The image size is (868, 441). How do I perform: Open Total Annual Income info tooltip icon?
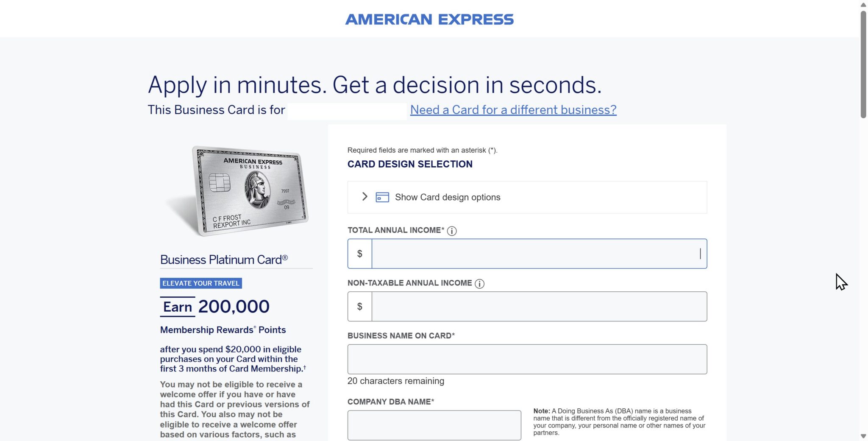click(x=452, y=231)
